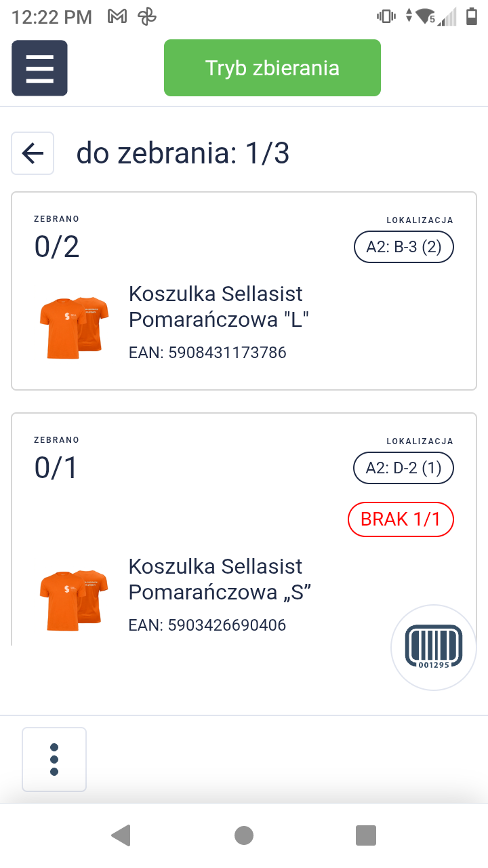
Task: Select location tag A2: D-2 (1)
Action: [404, 467]
